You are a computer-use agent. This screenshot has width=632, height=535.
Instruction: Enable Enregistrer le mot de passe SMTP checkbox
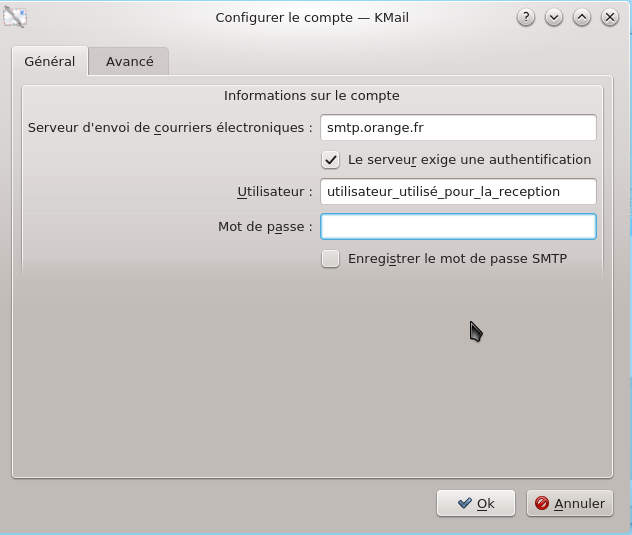click(330, 258)
